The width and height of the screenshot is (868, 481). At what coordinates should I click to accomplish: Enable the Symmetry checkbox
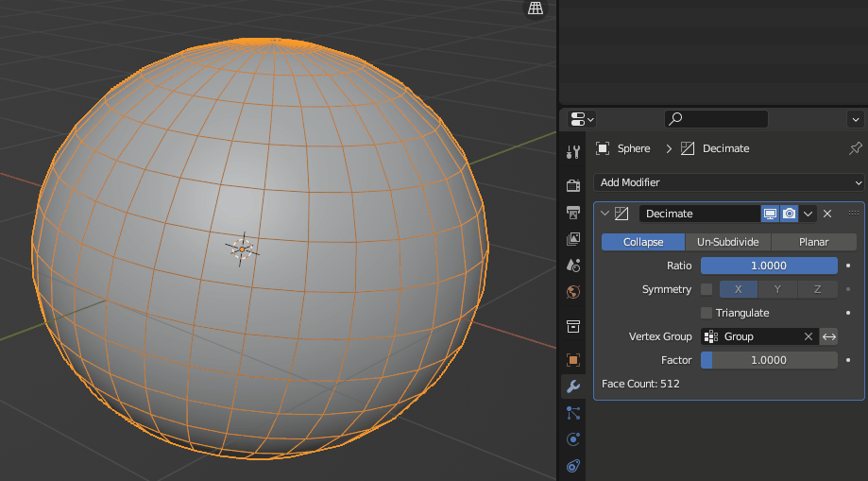click(x=706, y=289)
